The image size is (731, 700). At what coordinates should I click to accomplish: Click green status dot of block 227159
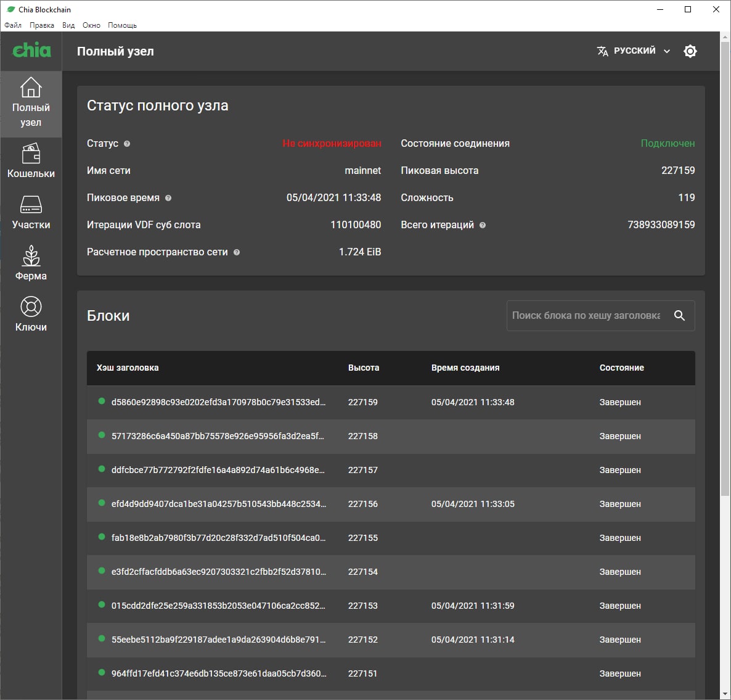102,401
